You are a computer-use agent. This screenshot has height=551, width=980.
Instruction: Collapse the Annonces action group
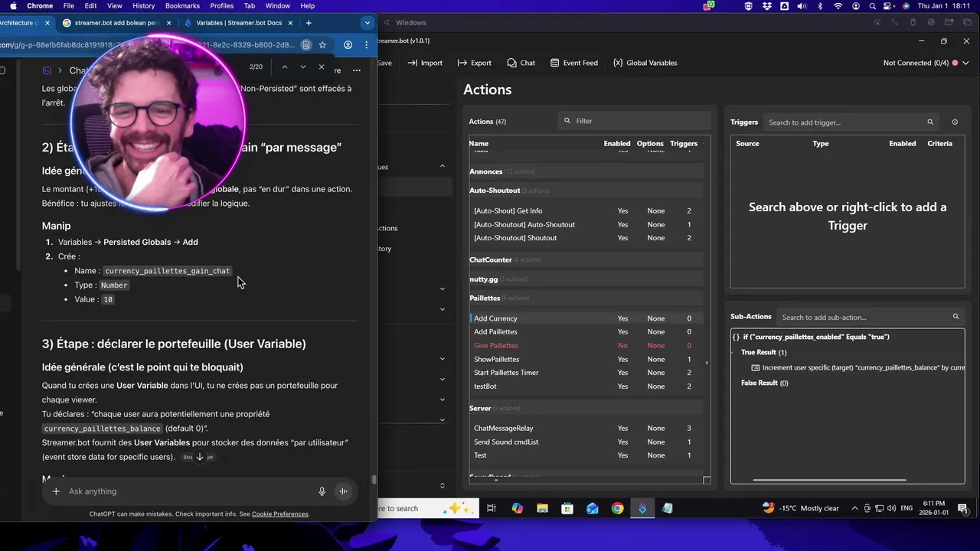pyautogui.click(x=586, y=171)
